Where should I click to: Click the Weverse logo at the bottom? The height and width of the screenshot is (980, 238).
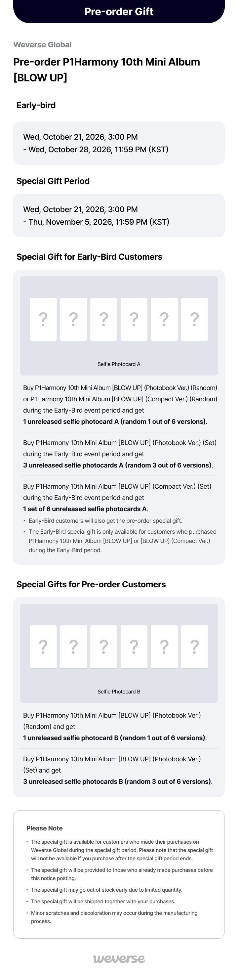tap(119, 958)
